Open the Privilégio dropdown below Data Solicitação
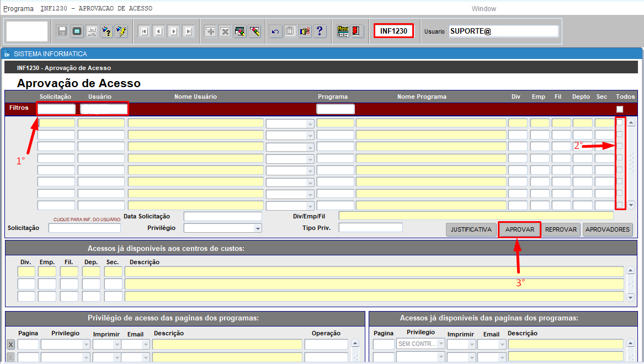The image size is (644, 364). pos(258,228)
